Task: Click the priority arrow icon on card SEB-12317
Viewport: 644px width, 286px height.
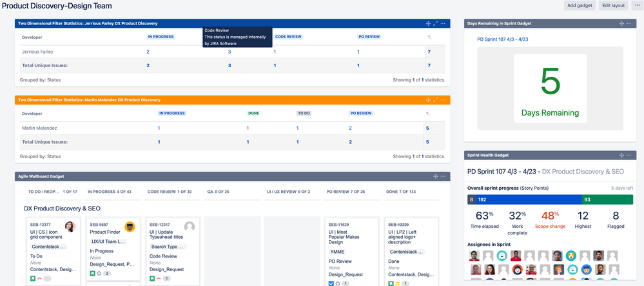Action: (x=159, y=279)
